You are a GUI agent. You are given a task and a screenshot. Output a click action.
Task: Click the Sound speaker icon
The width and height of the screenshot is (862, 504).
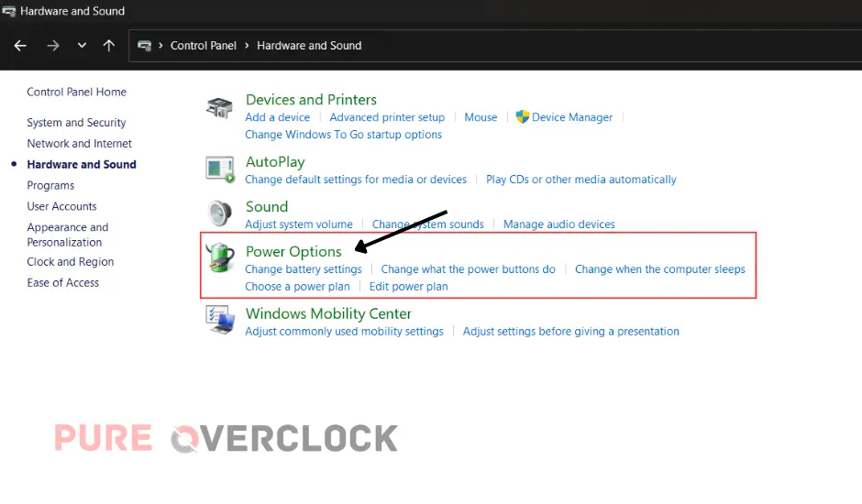click(219, 214)
